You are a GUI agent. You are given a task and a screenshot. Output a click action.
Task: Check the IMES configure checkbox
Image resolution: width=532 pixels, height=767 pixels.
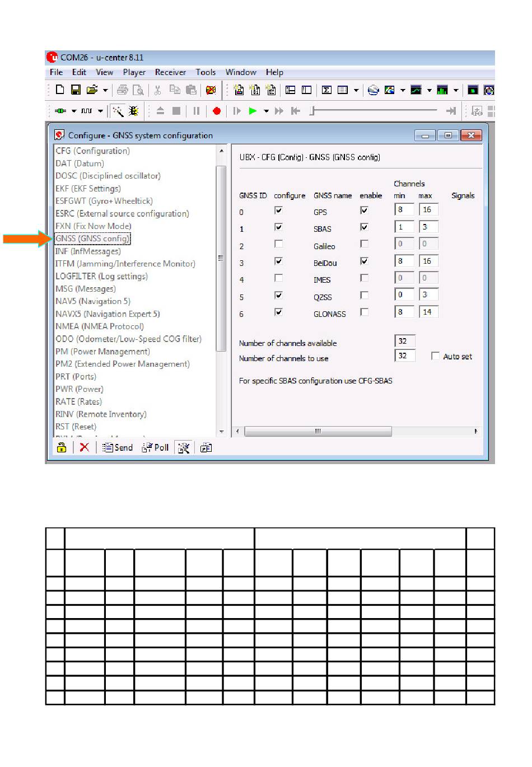pos(278,278)
